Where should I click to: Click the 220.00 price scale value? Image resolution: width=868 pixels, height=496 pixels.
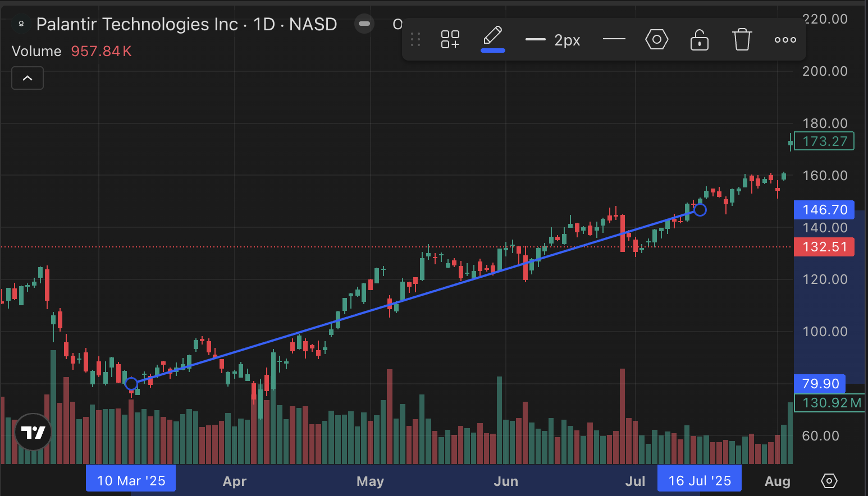pos(825,19)
